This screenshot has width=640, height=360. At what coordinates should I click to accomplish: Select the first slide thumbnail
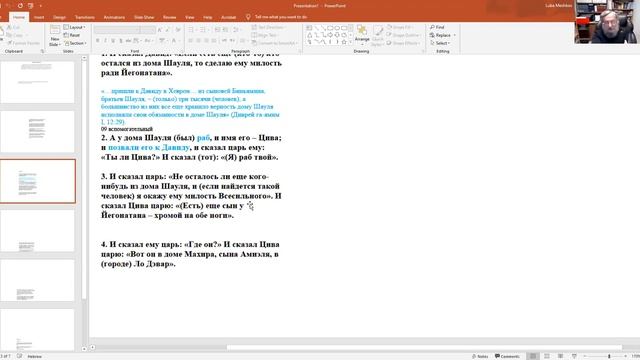coord(38,82)
